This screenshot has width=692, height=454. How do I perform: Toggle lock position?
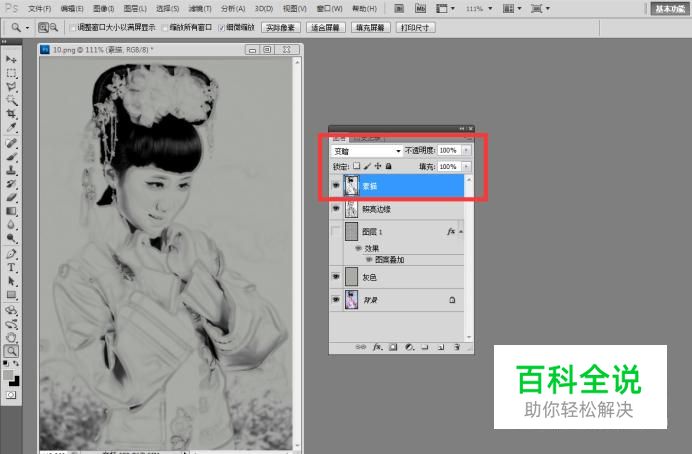coord(378,166)
